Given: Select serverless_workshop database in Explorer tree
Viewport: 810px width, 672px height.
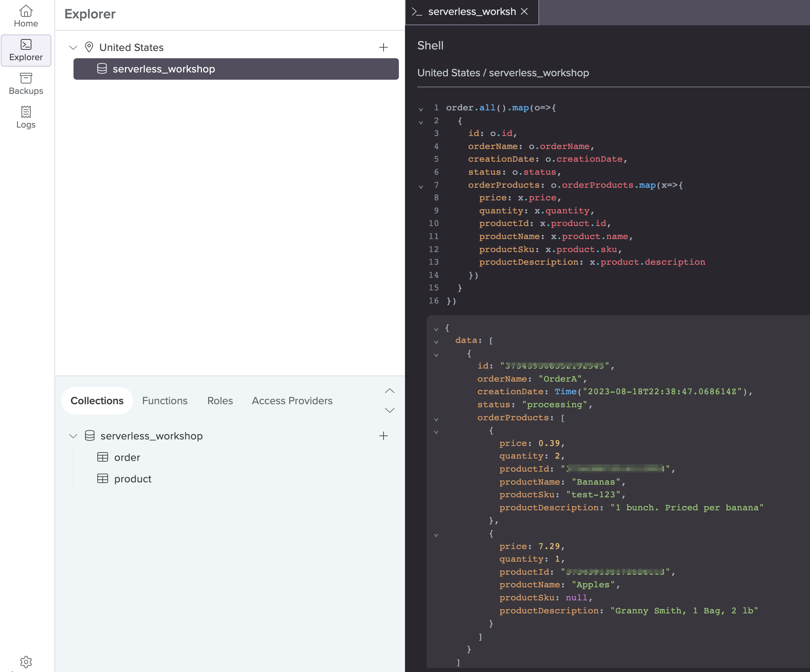Looking at the screenshot, I should coord(236,69).
